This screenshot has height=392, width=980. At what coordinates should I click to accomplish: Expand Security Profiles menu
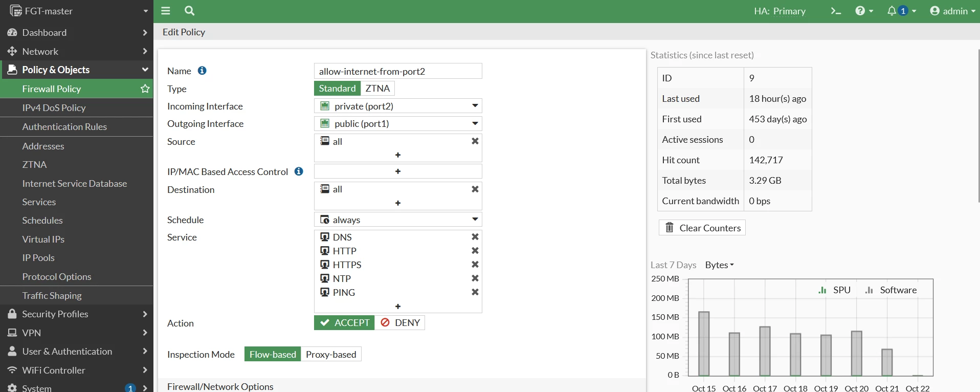pyautogui.click(x=77, y=314)
